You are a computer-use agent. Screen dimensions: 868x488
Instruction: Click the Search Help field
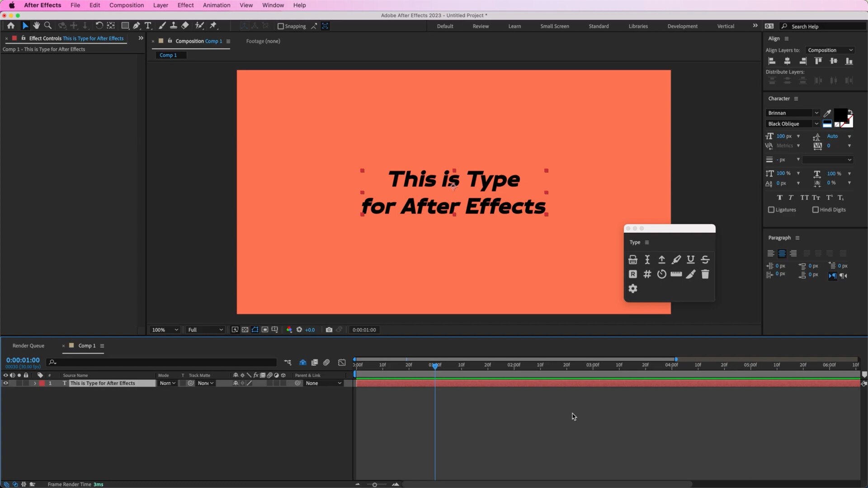pos(823,26)
